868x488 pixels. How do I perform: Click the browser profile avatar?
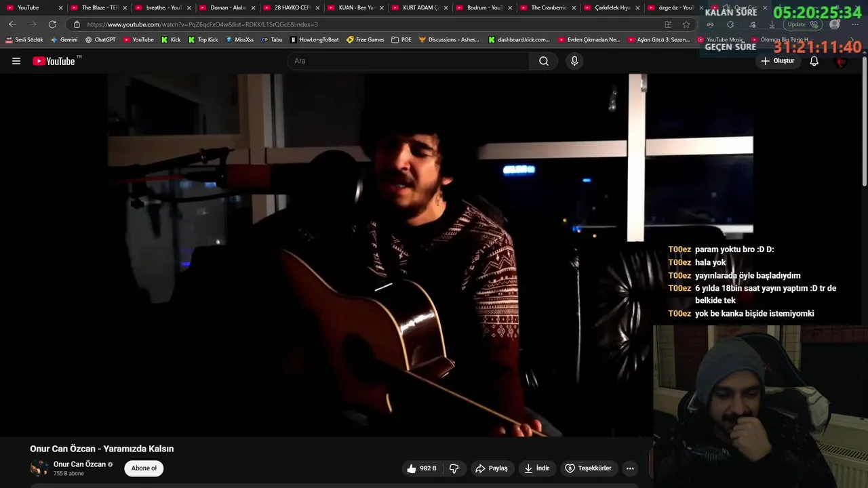(835, 24)
